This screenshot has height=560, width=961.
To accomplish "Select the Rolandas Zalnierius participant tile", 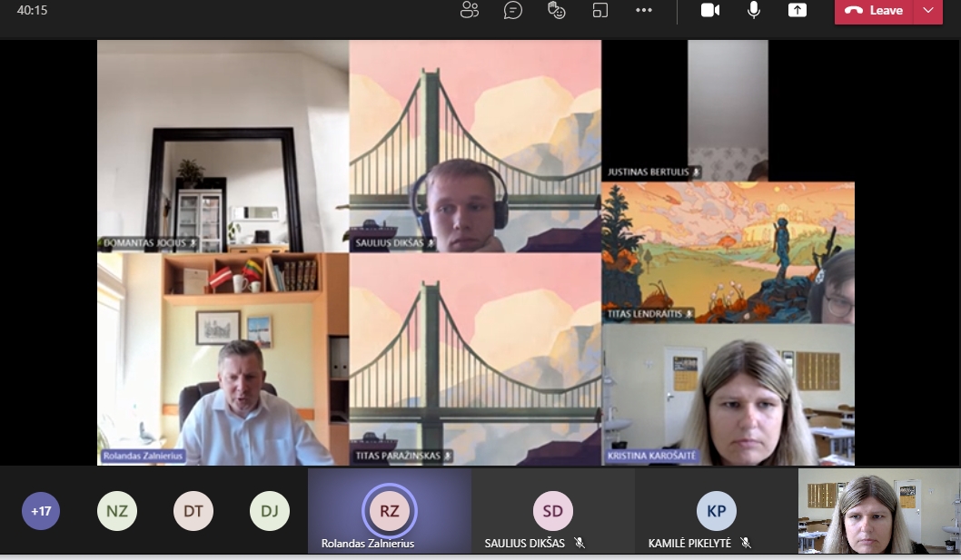I will [x=389, y=511].
